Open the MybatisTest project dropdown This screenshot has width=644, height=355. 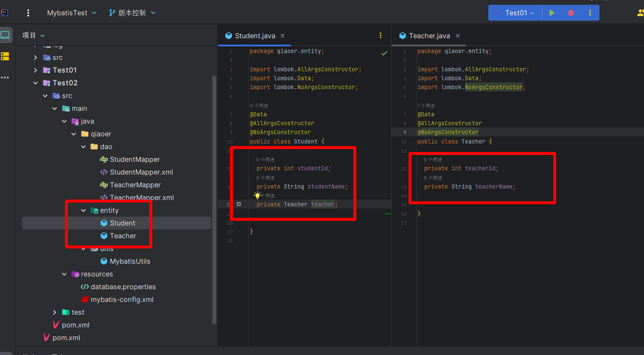[x=72, y=13]
